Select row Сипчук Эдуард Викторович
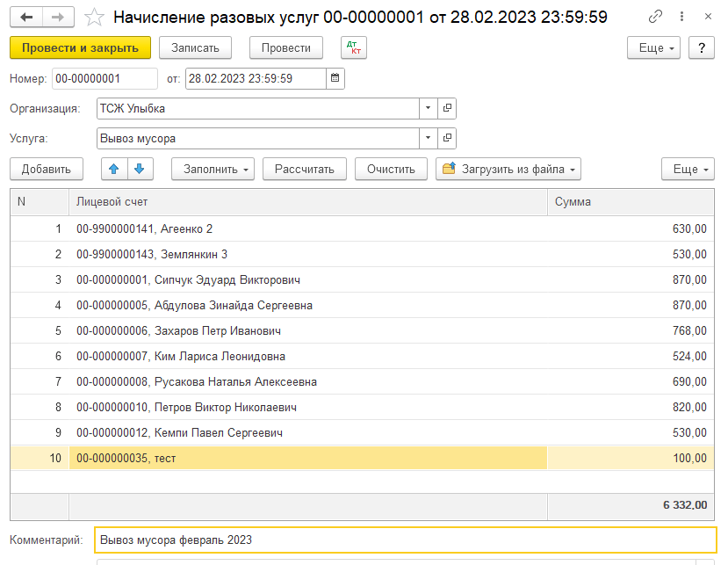The height and width of the screenshot is (565, 728). pos(362,279)
